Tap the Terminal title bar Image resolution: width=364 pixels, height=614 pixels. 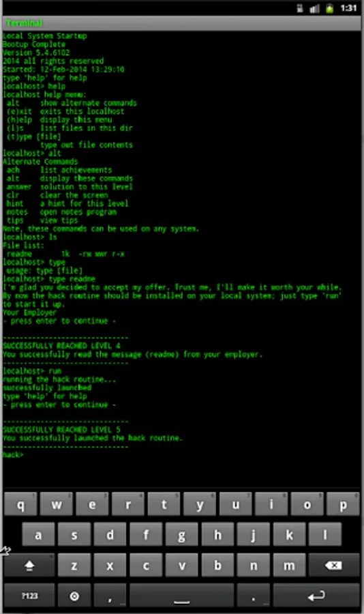(x=181, y=23)
